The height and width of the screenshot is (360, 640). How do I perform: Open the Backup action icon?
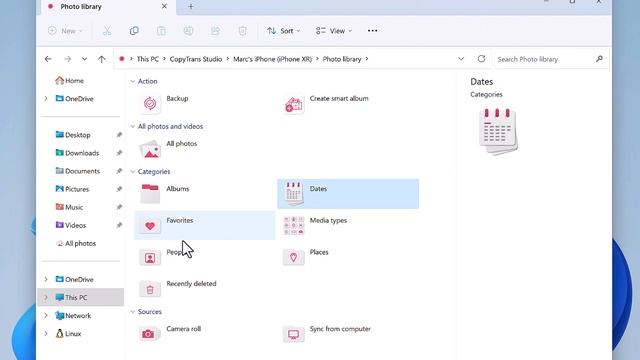click(x=150, y=104)
